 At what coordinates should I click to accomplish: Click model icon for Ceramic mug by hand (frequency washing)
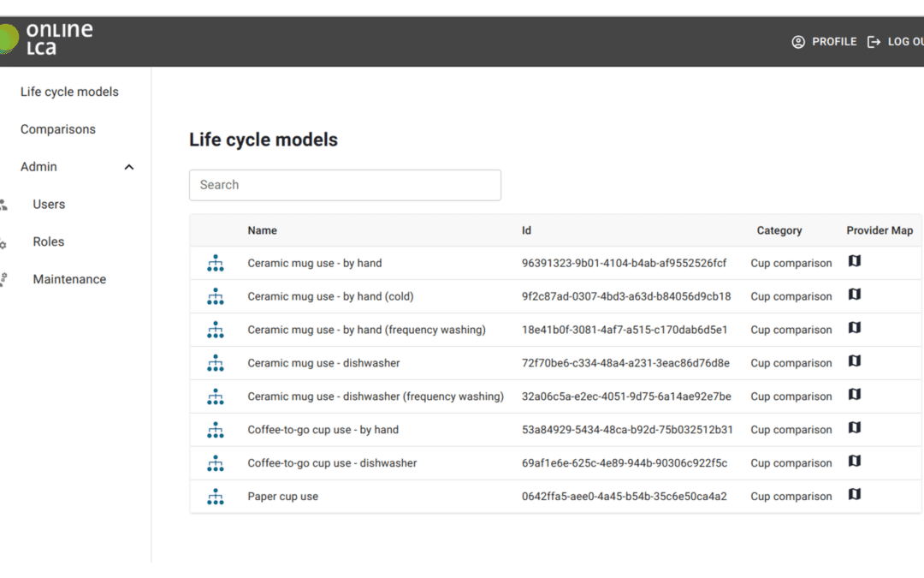click(x=216, y=330)
